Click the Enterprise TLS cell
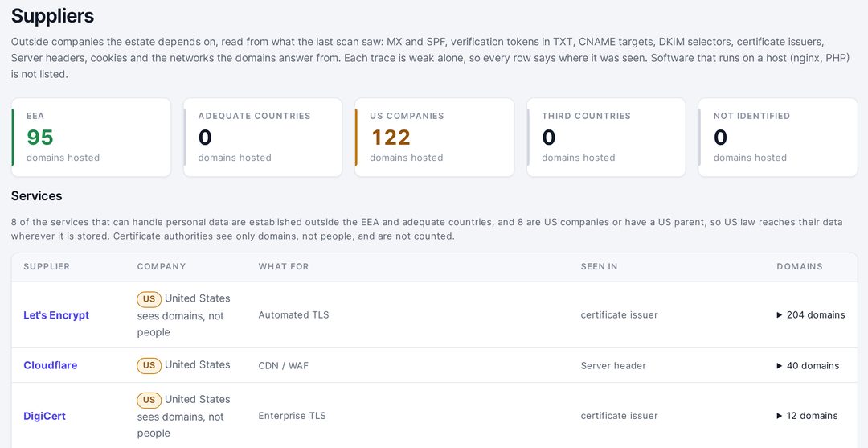Viewport: 868px width, 448px height. (293, 416)
